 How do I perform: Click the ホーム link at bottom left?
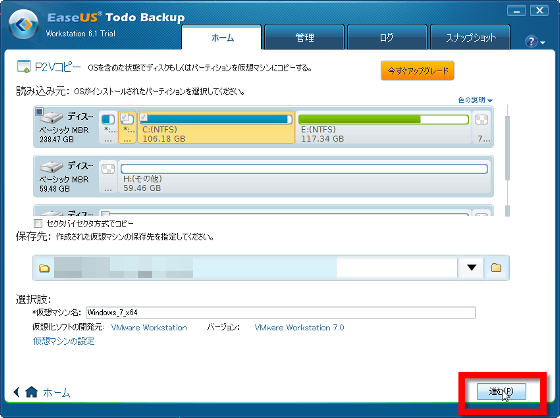click(56, 393)
